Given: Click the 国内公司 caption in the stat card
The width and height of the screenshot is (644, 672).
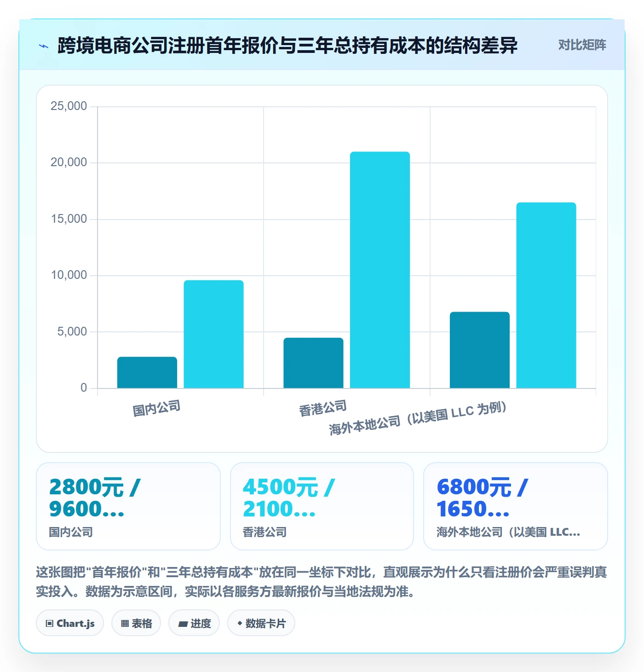Looking at the screenshot, I should (71, 533).
